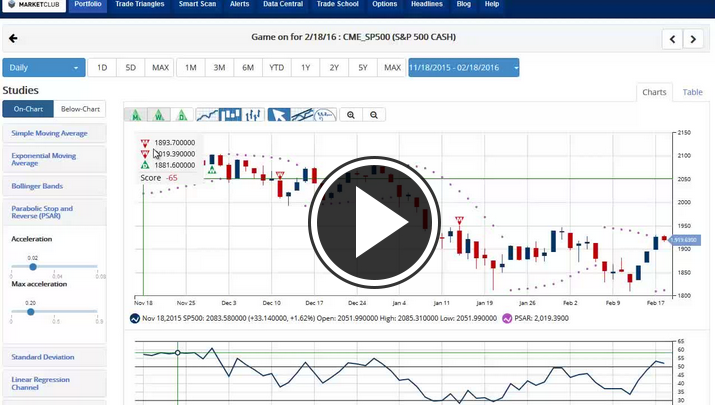Set range to 3M
Viewport: 715px width, 405px height.
pyautogui.click(x=219, y=68)
